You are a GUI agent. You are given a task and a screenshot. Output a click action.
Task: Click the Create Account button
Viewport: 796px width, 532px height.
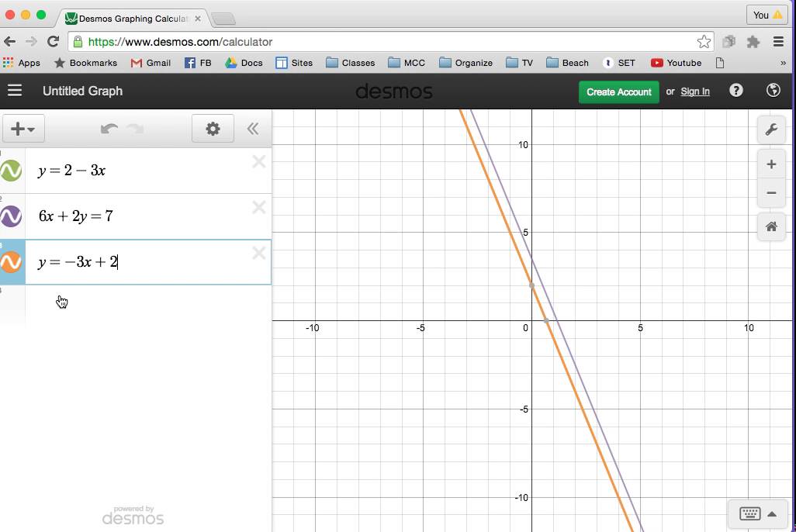click(619, 92)
